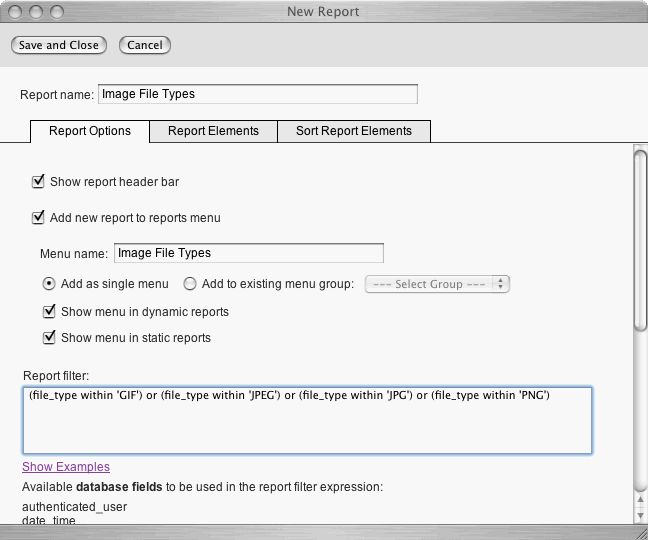The image size is (648, 540).
Task: Click the Report name text field
Action: pyautogui.click(x=257, y=94)
